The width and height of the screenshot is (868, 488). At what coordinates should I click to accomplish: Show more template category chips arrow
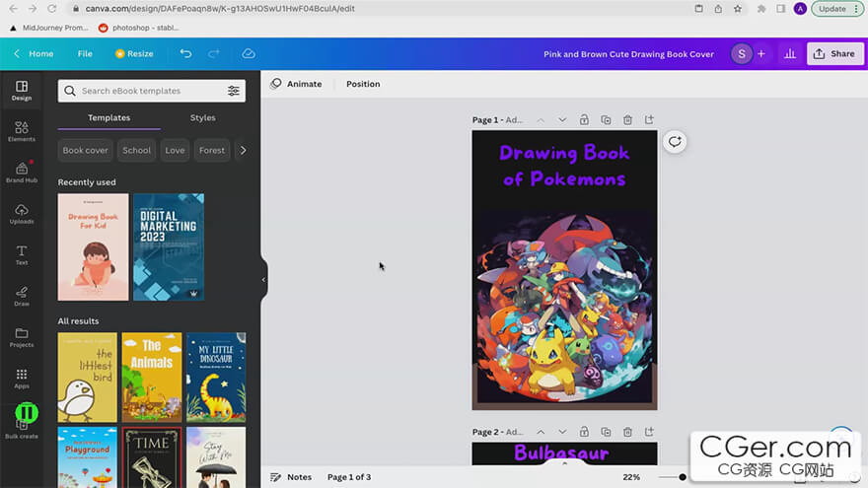[x=243, y=150]
